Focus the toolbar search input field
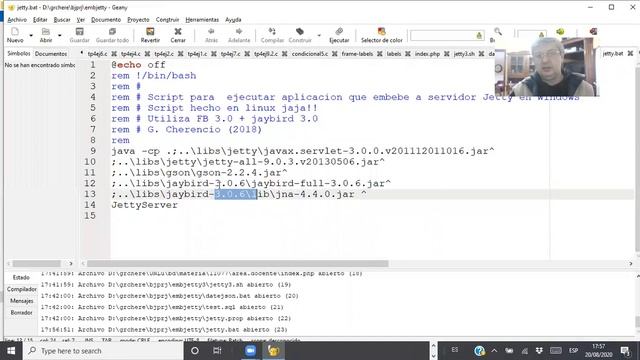 (x=447, y=36)
